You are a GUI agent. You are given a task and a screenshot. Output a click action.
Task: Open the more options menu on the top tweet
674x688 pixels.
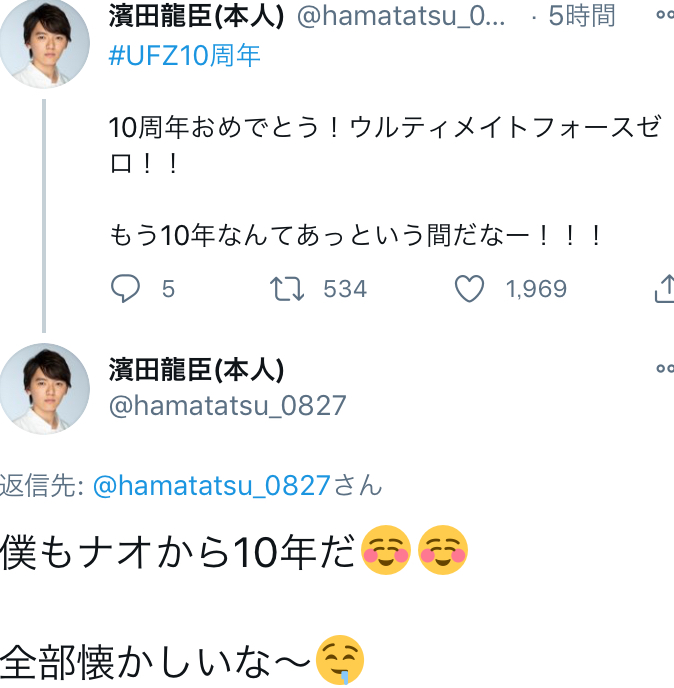coord(664,16)
